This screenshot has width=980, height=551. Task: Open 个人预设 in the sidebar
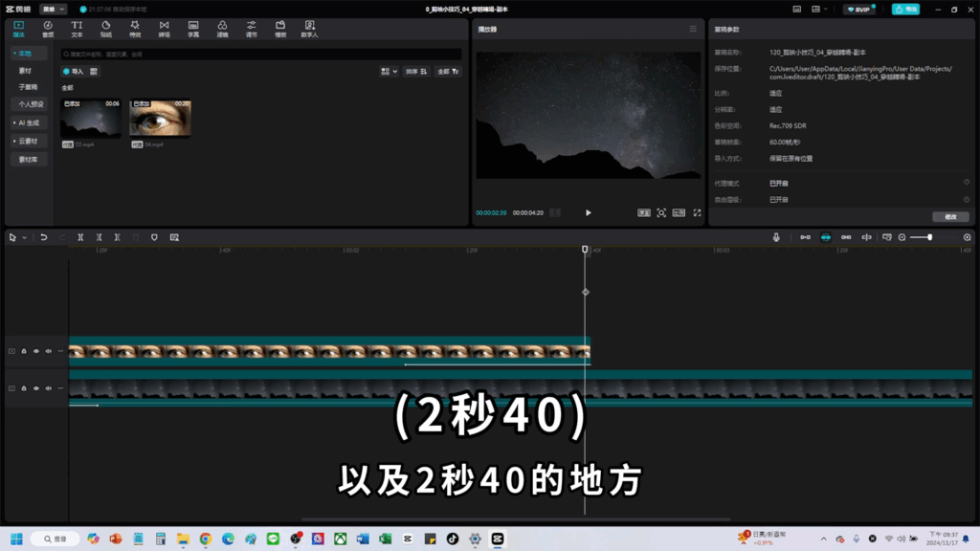[30, 104]
